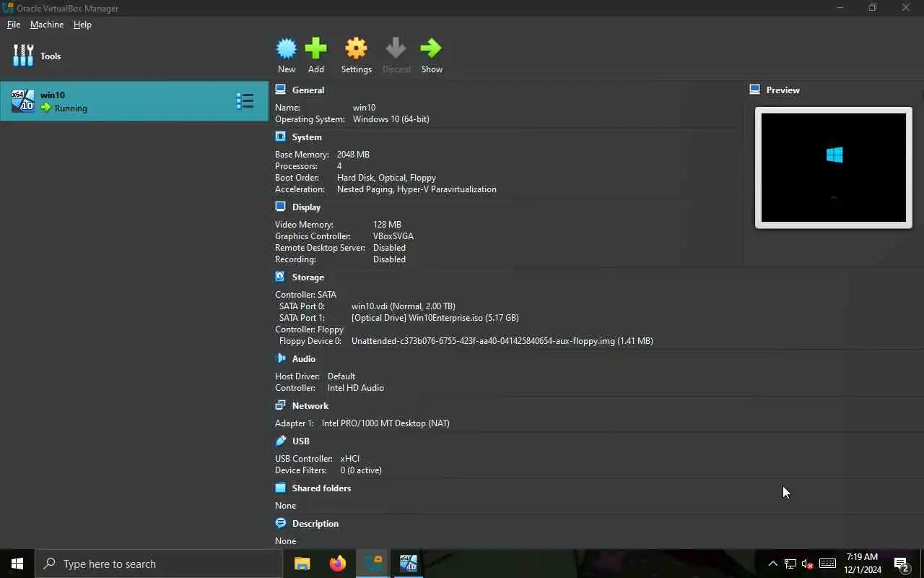This screenshot has width=924, height=578.
Task: Open File Explorer from the taskbar
Action: [302, 564]
